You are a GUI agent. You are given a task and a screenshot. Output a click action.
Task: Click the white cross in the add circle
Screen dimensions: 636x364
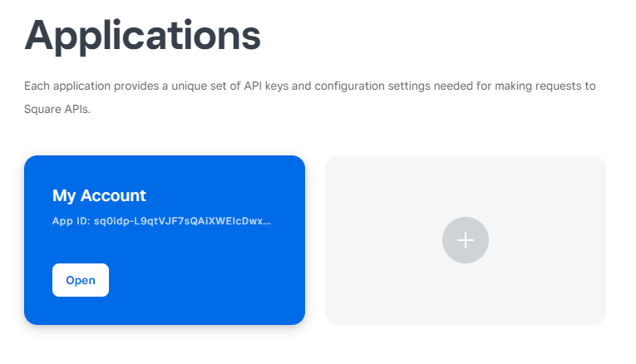[x=466, y=240]
